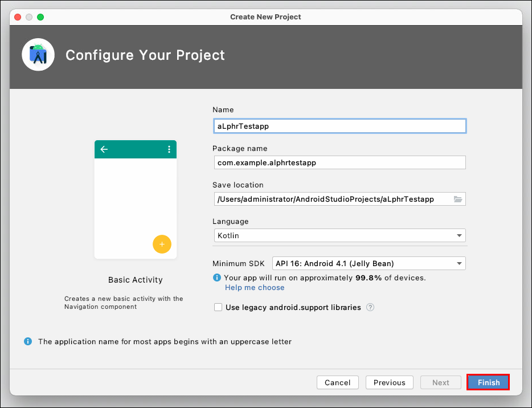Click the question mark beside legacy libraries option
This screenshot has width=532, height=408.
point(370,307)
